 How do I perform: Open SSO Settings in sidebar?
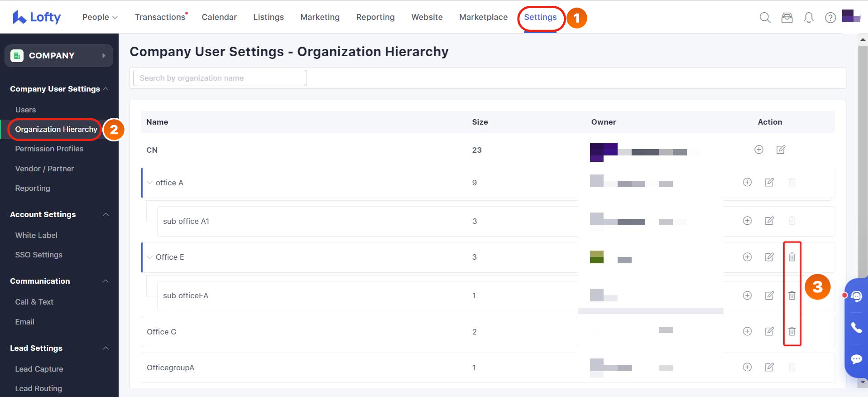(x=38, y=255)
